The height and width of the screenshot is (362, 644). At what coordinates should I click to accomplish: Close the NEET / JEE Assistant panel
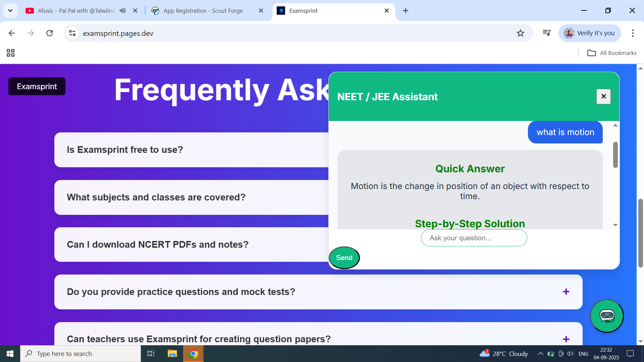(603, 97)
